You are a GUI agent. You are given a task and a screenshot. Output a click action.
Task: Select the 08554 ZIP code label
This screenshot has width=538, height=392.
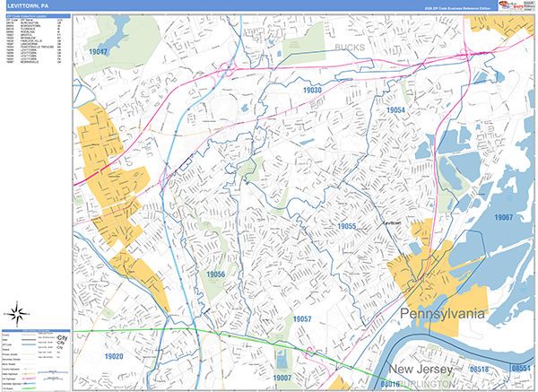521,369
